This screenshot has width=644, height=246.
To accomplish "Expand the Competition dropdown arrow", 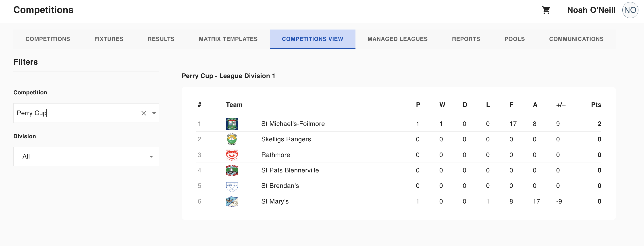I will click(154, 113).
